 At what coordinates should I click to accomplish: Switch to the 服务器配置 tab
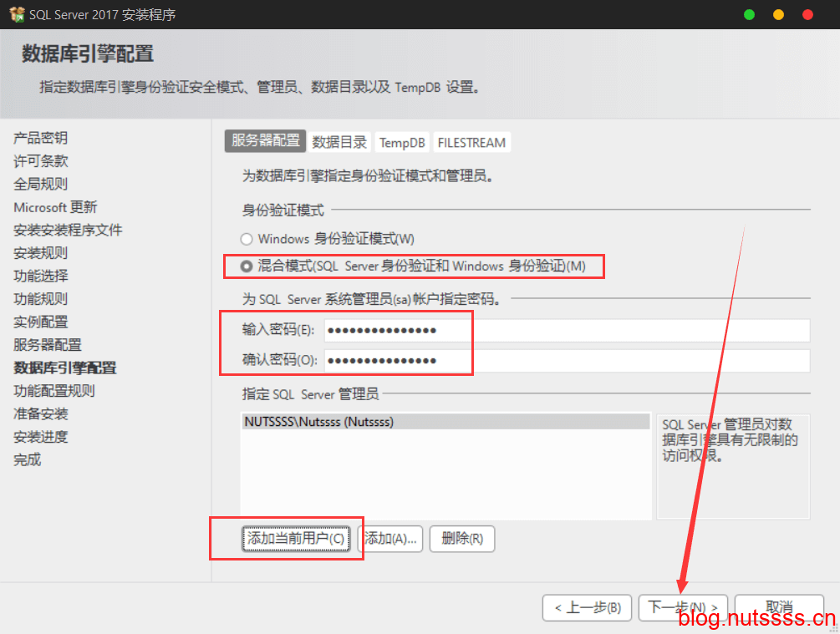265,142
